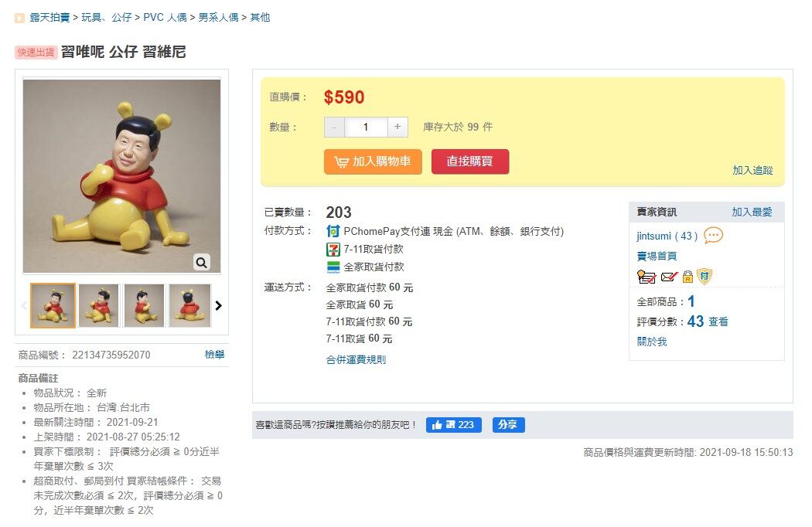
Task: Click the 7-11 payment logo icon
Action: tap(333, 250)
